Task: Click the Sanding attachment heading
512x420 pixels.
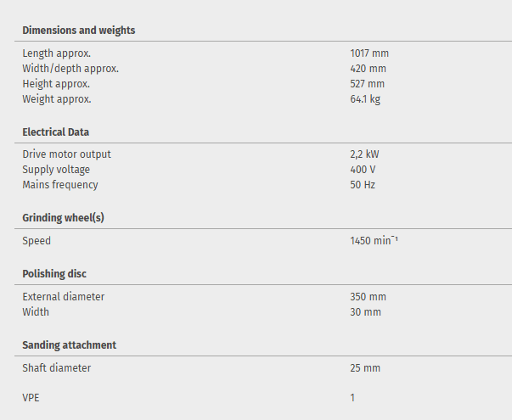Action: [x=69, y=345]
